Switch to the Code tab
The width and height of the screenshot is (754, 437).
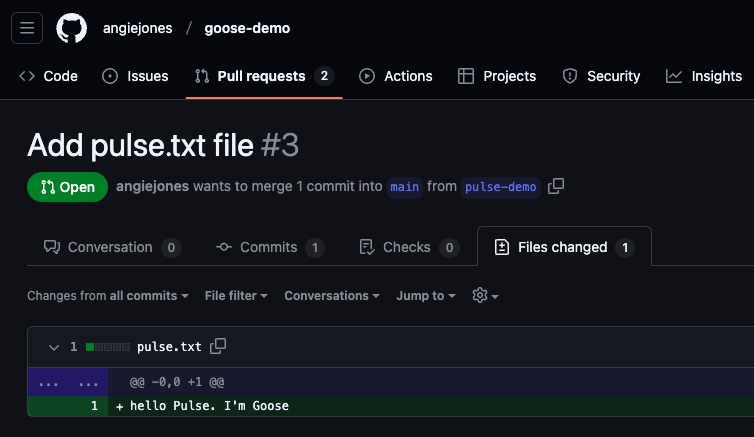pyautogui.click(x=48, y=76)
